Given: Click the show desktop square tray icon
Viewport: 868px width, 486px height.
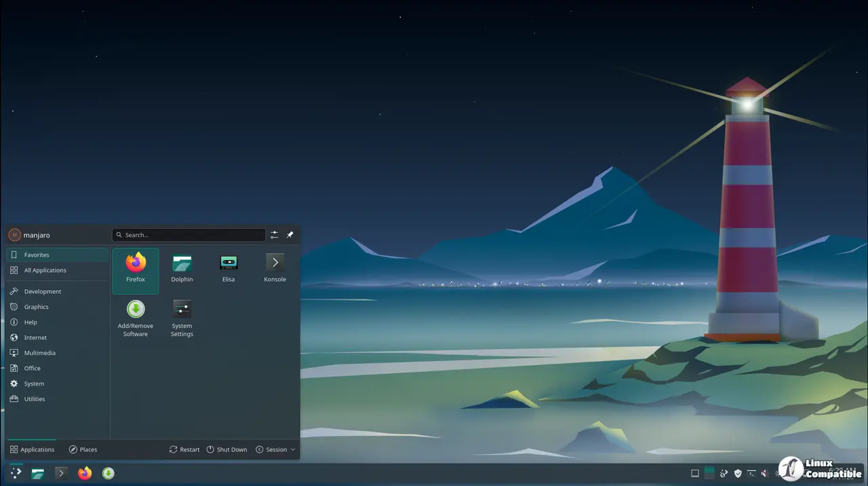Looking at the screenshot, I should click(695, 473).
